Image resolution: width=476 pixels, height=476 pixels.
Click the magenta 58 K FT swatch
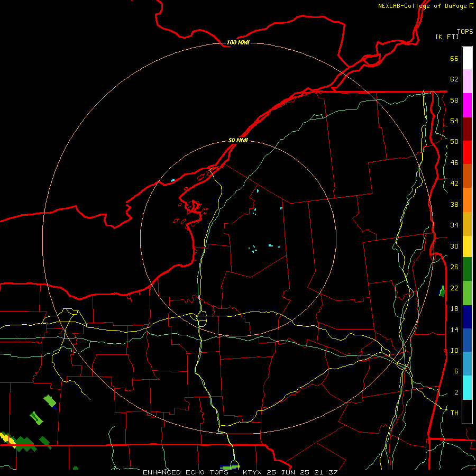(x=467, y=105)
